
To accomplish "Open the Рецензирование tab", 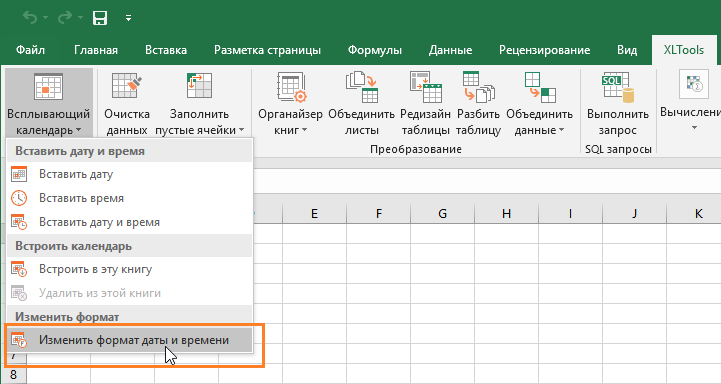I will click(x=544, y=50).
